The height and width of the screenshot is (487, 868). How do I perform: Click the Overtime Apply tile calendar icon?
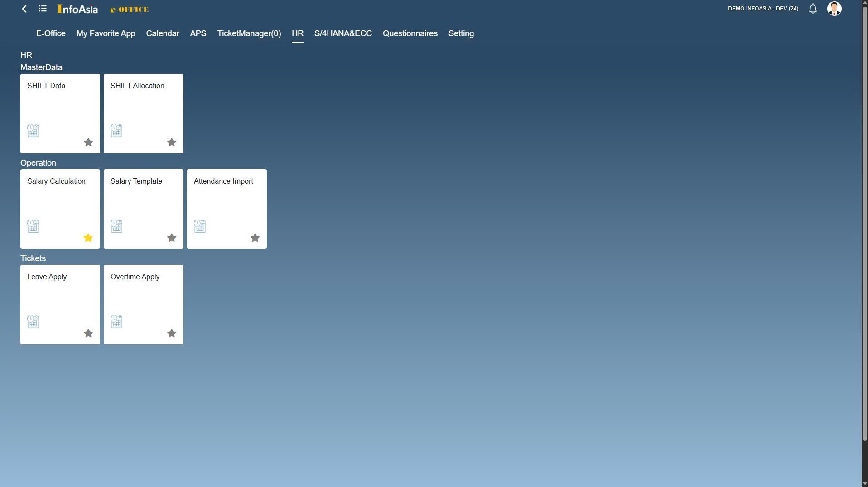click(x=116, y=322)
